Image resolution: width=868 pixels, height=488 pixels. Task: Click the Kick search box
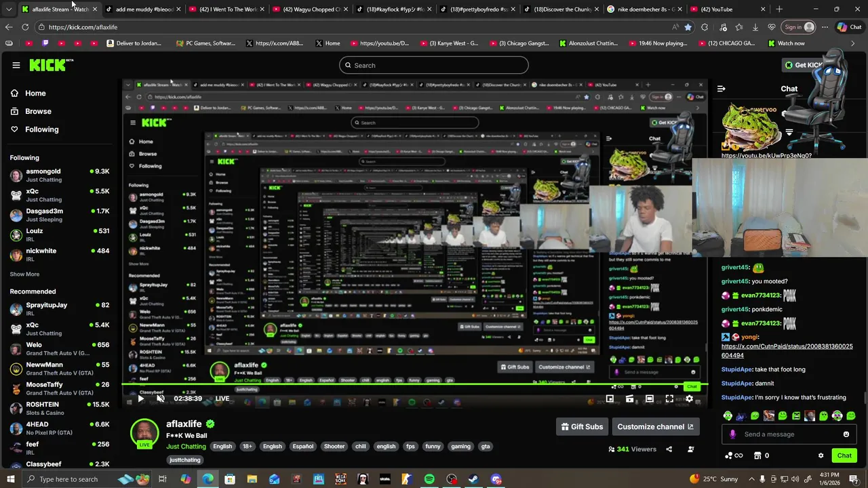click(434, 65)
